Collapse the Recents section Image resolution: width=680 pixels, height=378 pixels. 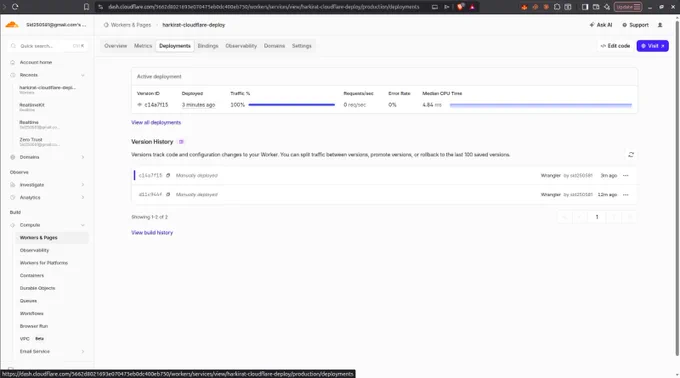coord(83,75)
